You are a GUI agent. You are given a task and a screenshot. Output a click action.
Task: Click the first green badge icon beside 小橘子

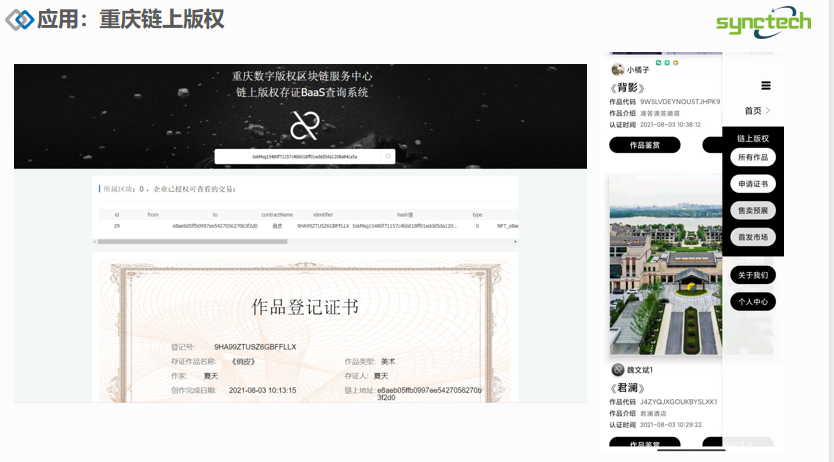658,63
